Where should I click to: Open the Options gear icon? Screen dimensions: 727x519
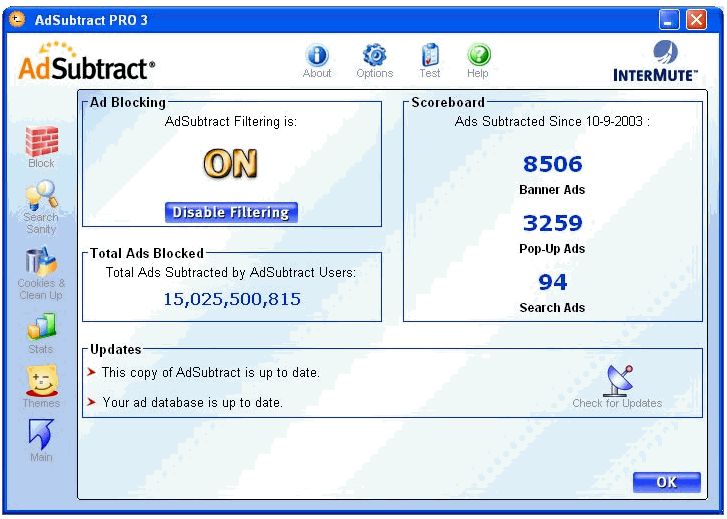[x=374, y=56]
